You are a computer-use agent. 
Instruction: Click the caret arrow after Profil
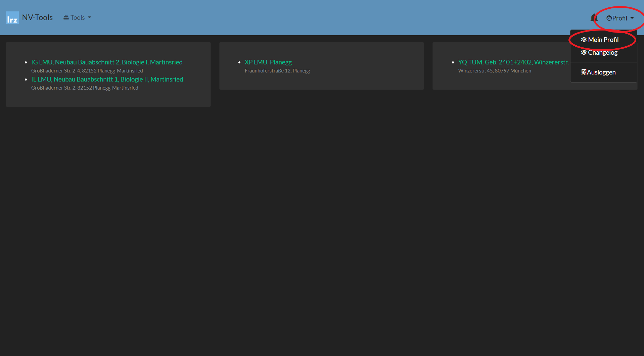click(632, 18)
